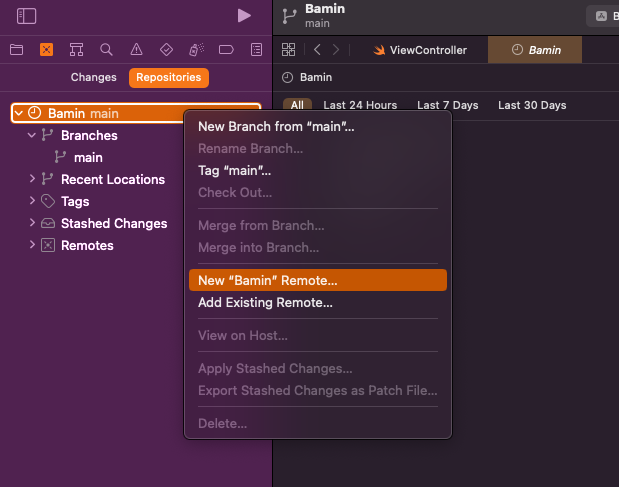Click the related items grid icon
The image size is (619, 487).
(x=288, y=50)
